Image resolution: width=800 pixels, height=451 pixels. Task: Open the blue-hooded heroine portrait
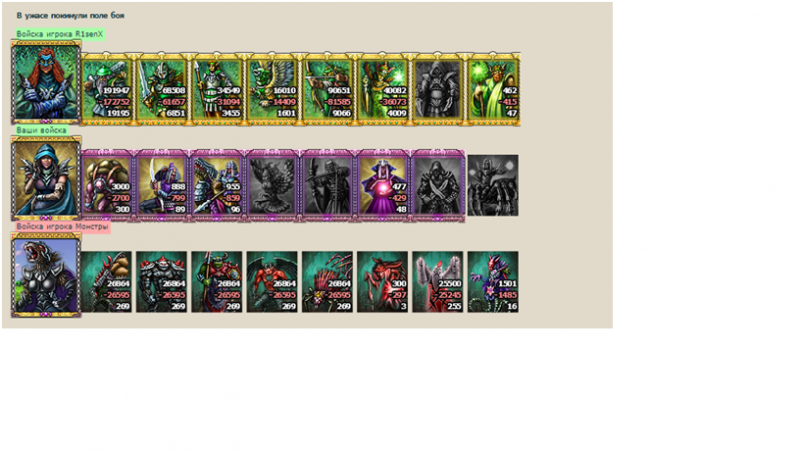click(x=46, y=179)
